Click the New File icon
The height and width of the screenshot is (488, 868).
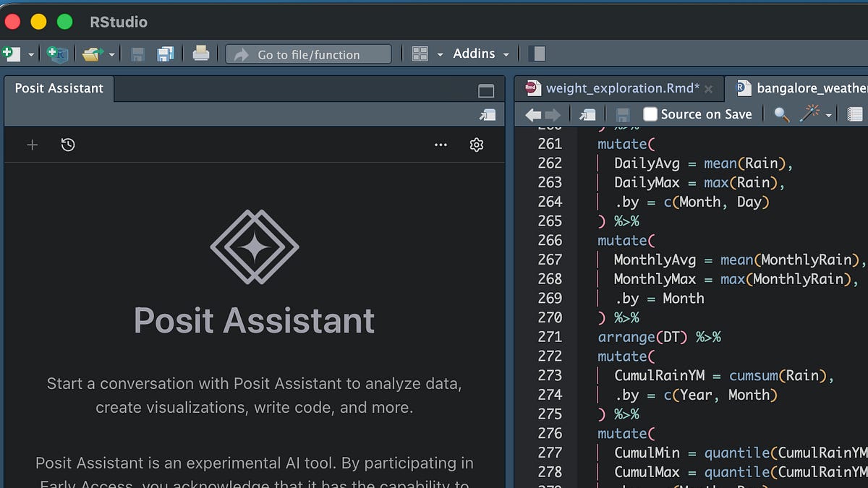[12, 53]
